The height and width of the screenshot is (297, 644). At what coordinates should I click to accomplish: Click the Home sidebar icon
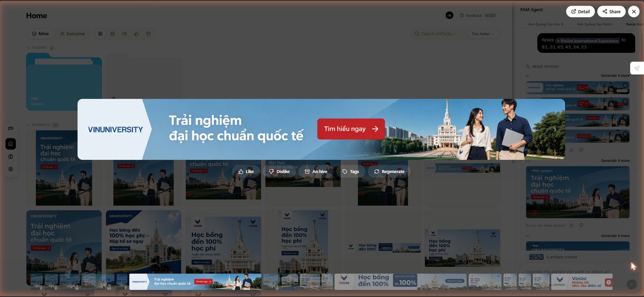click(11, 144)
